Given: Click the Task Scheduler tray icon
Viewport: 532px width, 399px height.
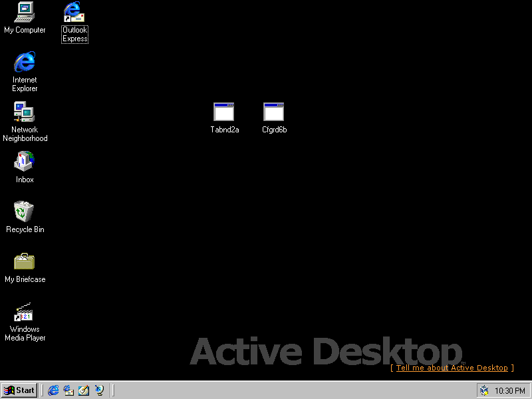Looking at the screenshot, I should click(x=485, y=390).
